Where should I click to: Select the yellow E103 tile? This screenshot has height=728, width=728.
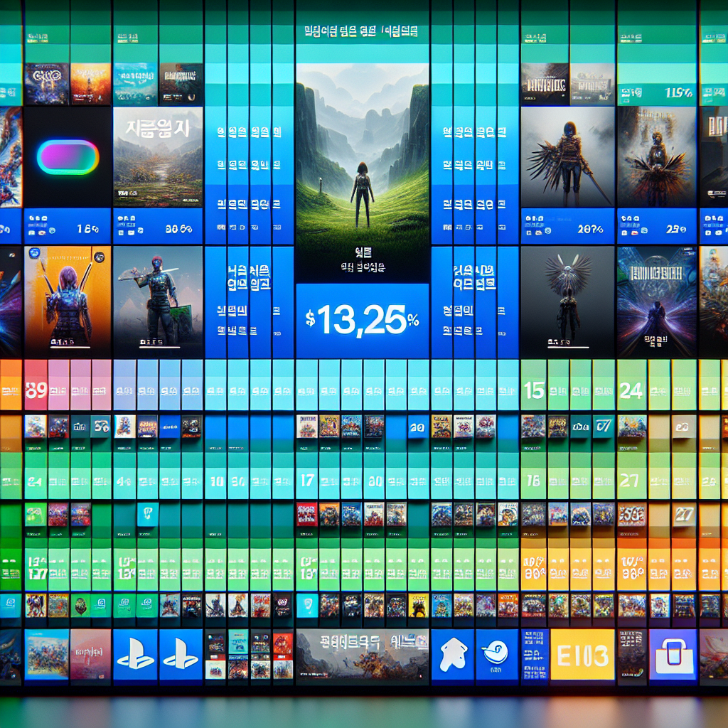pos(582,654)
